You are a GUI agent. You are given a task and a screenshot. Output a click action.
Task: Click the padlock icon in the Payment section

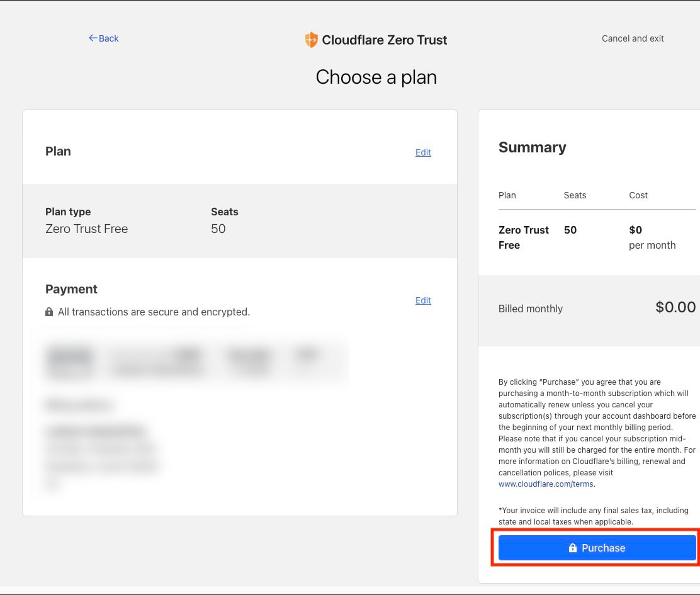(x=49, y=312)
